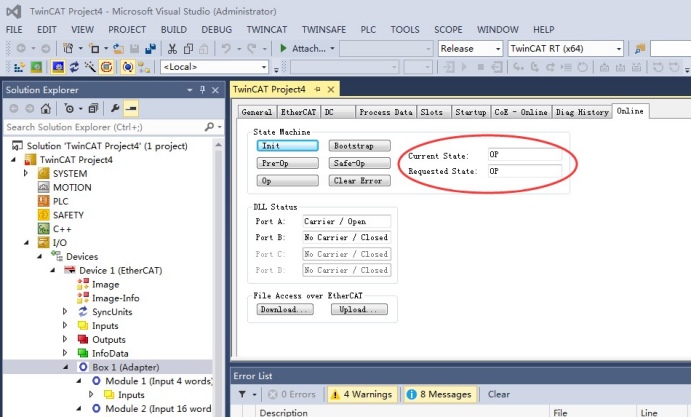Click the TwinCAT Activate Configuration icon
The image size is (692, 417).
[19, 67]
